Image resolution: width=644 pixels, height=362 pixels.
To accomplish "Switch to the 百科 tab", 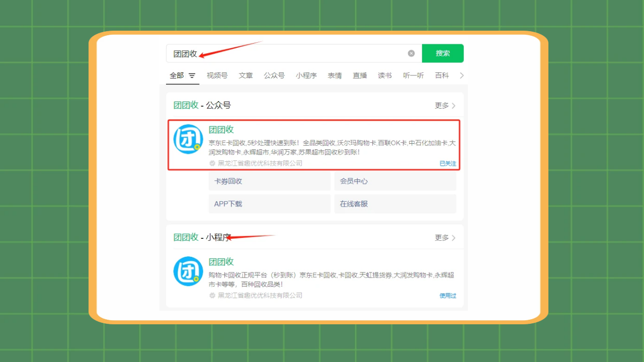I will pos(442,75).
